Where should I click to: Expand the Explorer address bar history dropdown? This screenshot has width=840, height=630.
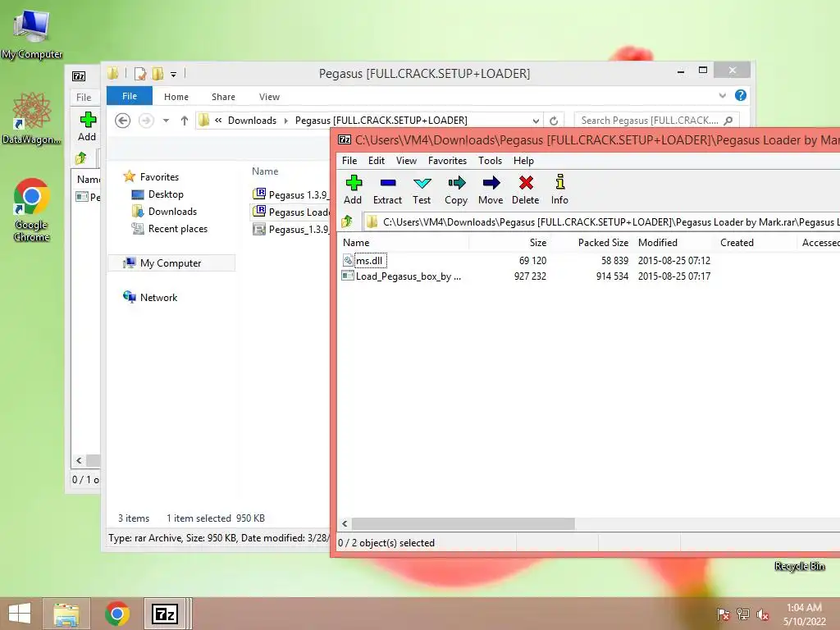535,121
